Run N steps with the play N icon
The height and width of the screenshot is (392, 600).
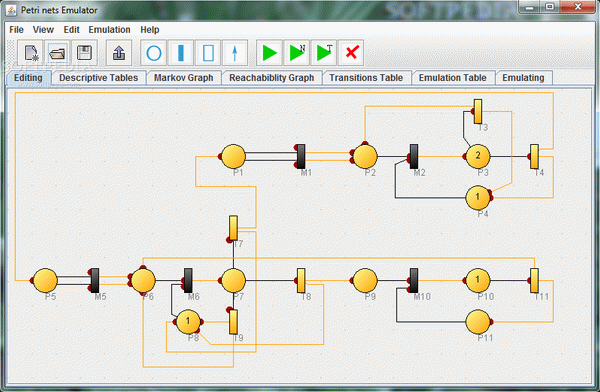click(297, 53)
